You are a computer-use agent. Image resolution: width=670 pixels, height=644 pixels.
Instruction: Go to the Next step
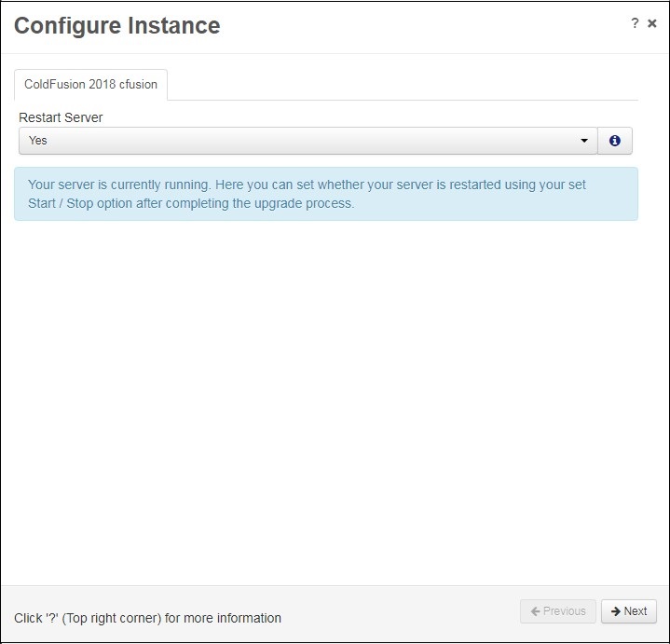pyautogui.click(x=629, y=611)
